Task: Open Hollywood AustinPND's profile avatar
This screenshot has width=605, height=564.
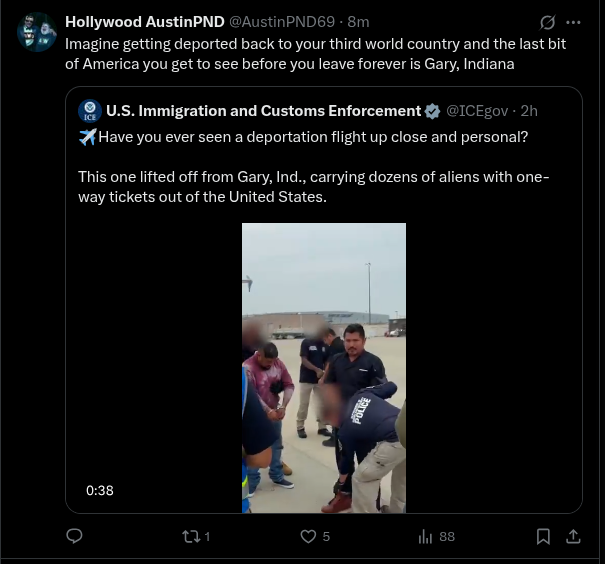Action: click(x=37, y=32)
